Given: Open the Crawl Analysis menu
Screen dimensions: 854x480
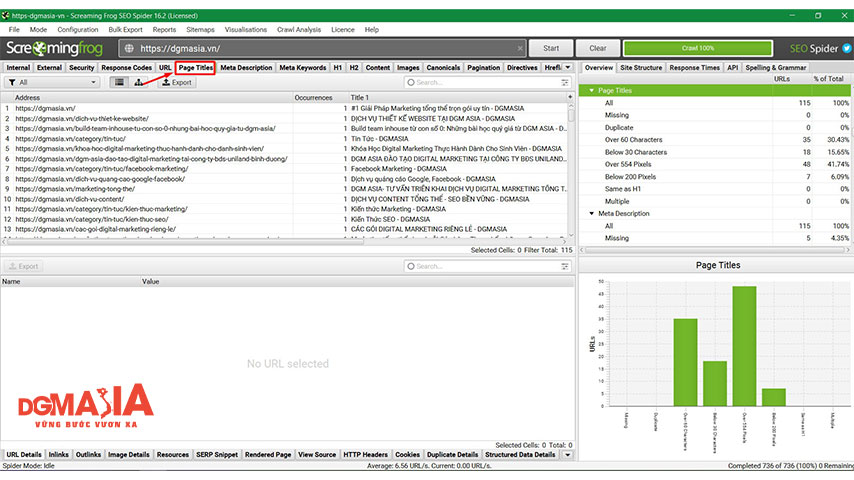Looking at the screenshot, I should click(x=298, y=29).
